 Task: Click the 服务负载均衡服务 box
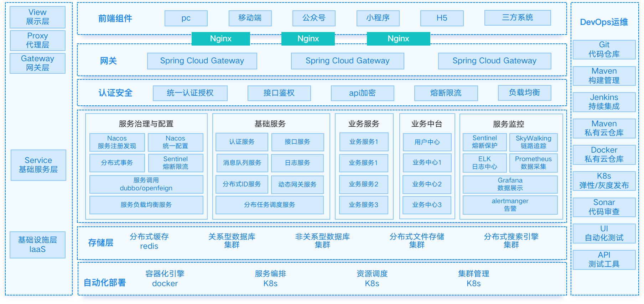coord(146,205)
